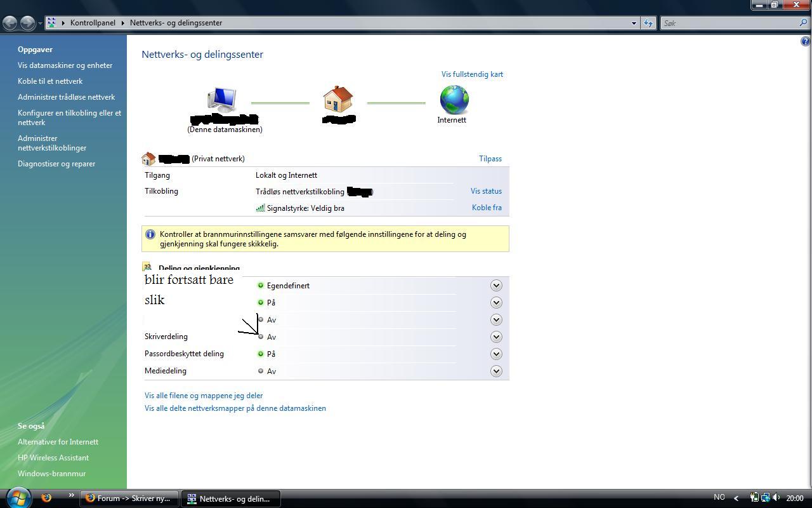Click the Mediedeling label

[166, 371]
